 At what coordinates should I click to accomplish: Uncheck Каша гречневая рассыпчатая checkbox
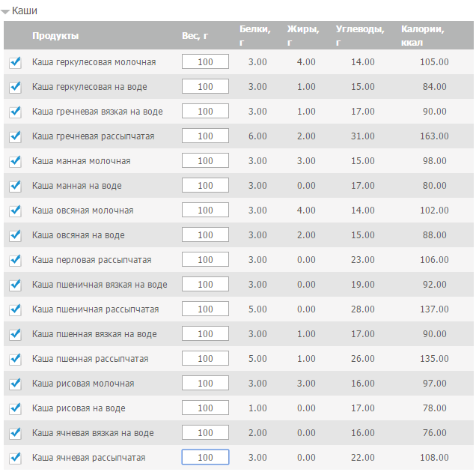pos(15,137)
